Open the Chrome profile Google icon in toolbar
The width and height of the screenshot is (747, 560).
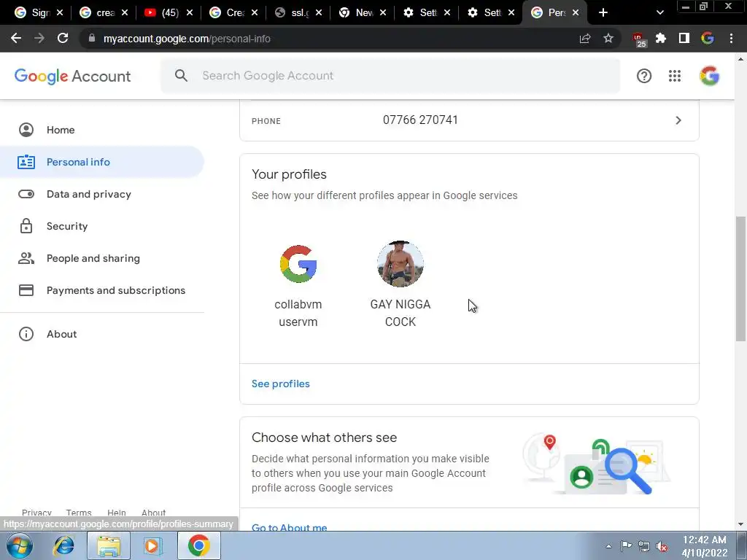(x=708, y=38)
